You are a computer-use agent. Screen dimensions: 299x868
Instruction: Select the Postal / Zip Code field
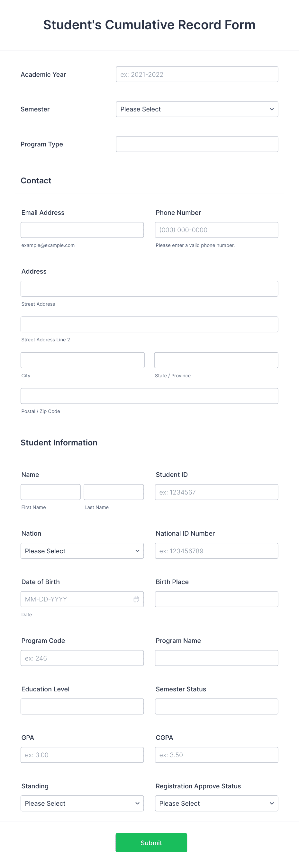coord(149,396)
